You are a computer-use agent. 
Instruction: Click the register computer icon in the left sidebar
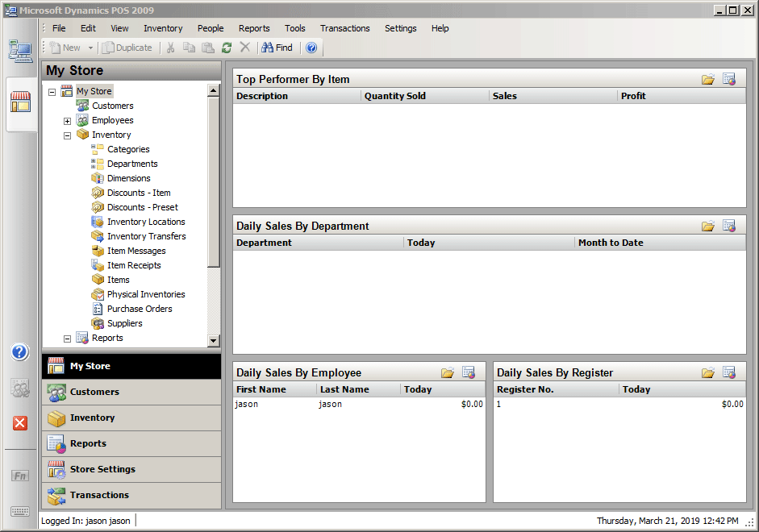pos(20,52)
